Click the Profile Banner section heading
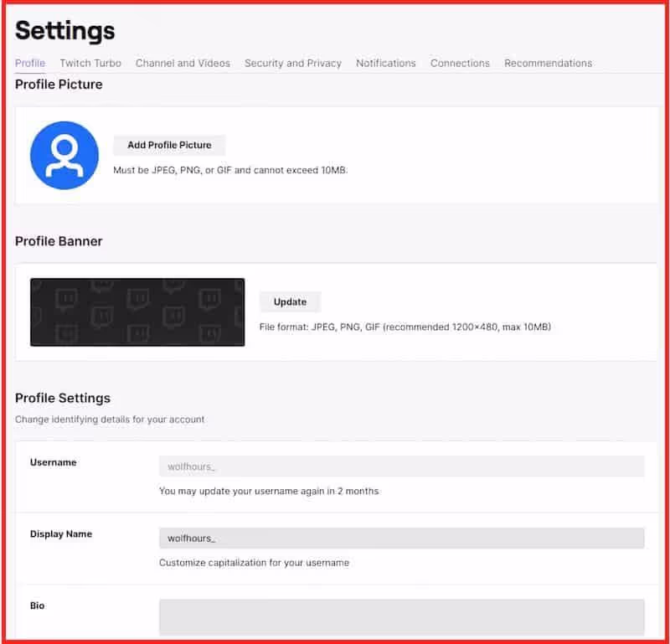The height and width of the screenshot is (644, 670). [x=59, y=241]
